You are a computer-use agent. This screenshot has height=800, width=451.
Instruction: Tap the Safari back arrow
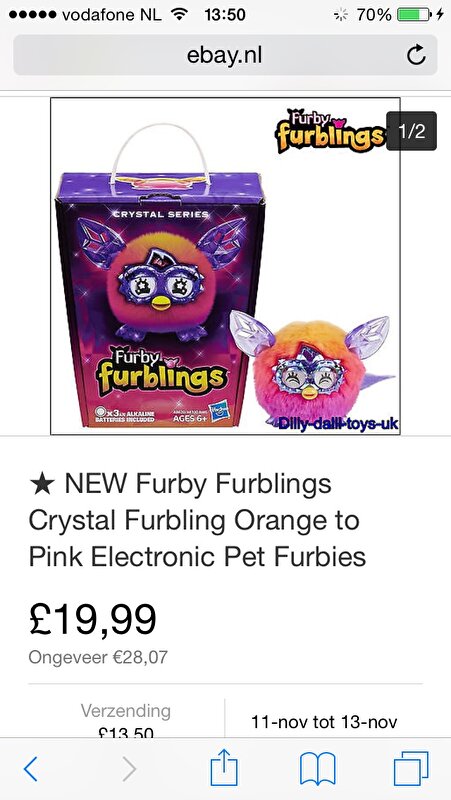click(x=31, y=769)
